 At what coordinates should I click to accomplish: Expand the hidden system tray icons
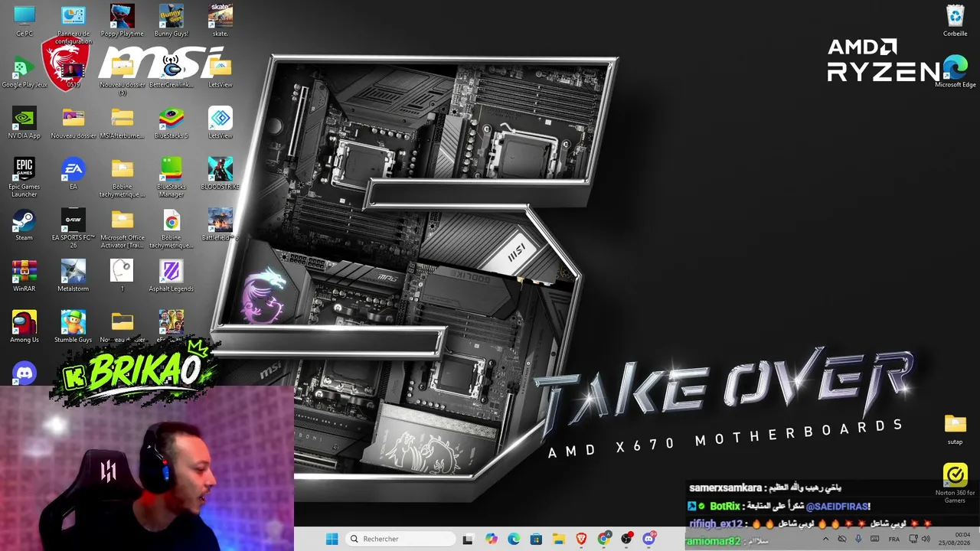825,539
